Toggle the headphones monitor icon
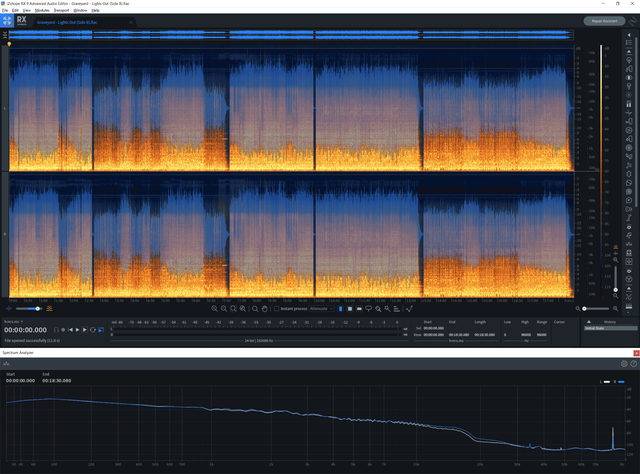This screenshot has width=640, height=474. point(56,330)
